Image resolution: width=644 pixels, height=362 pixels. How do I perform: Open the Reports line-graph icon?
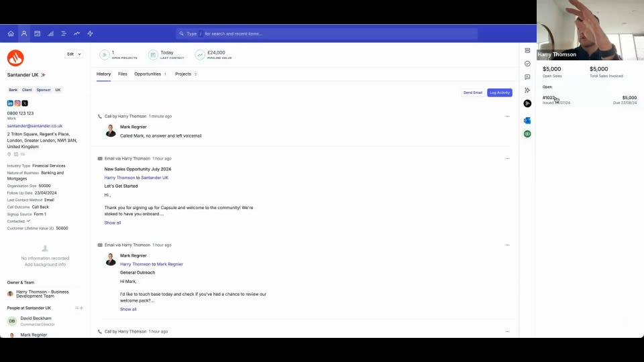click(x=76, y=34)
